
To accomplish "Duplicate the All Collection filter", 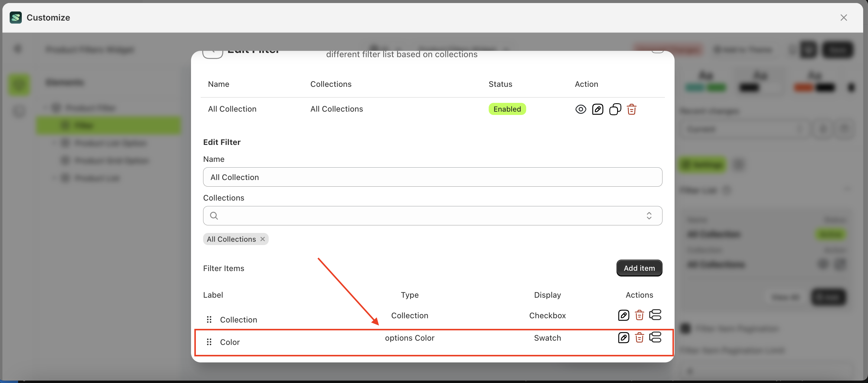I will [x=615, y=109].
